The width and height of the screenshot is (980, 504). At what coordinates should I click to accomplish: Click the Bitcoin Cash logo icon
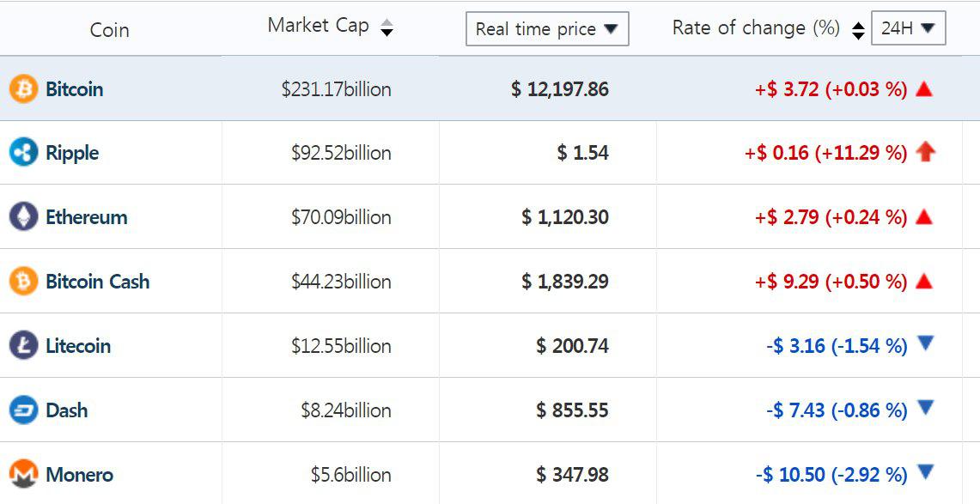(23, 281)
